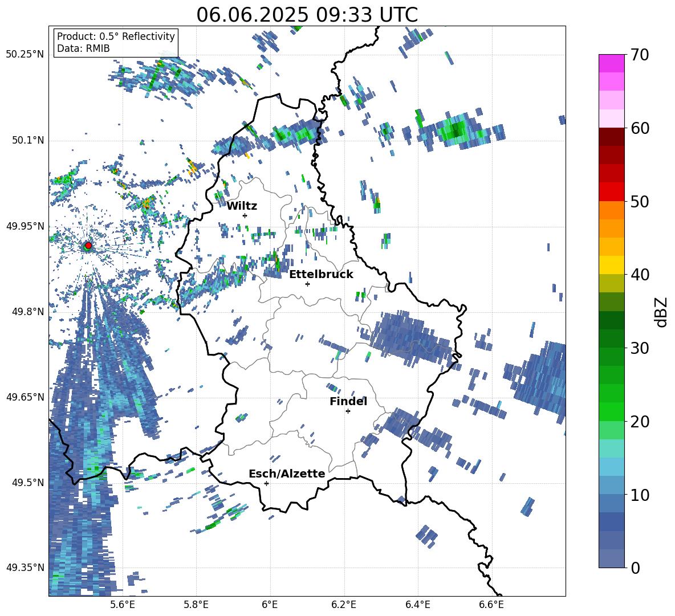Click the 50.1°N latitude label
Viewport: 675px width, 616px height.
pos(27,140)
